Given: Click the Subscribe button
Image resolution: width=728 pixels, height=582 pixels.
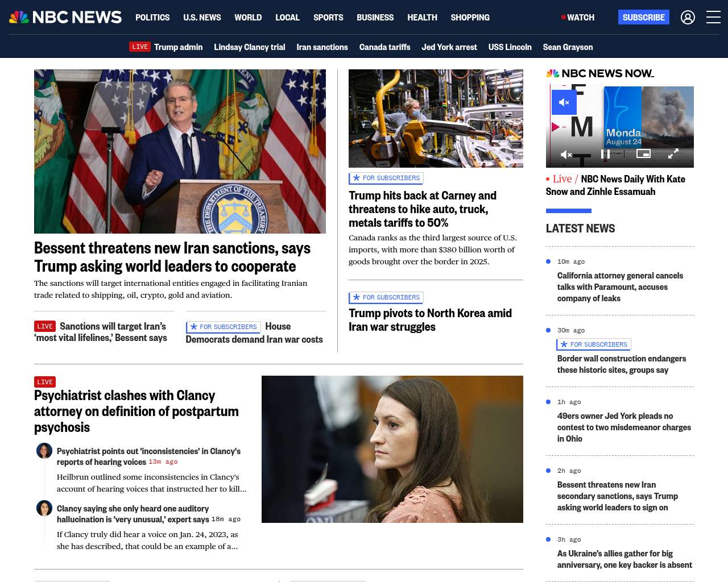Looking at the screenshot, I should point(644,18).
